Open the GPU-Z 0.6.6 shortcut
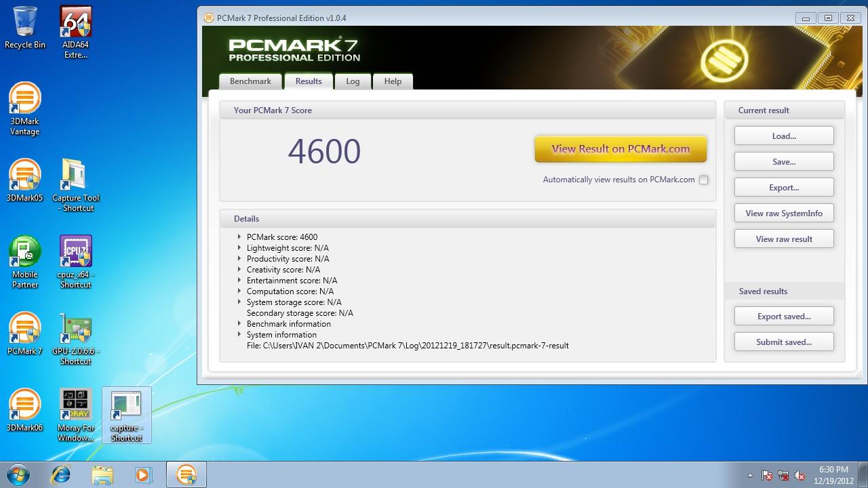 pos(75,338)
